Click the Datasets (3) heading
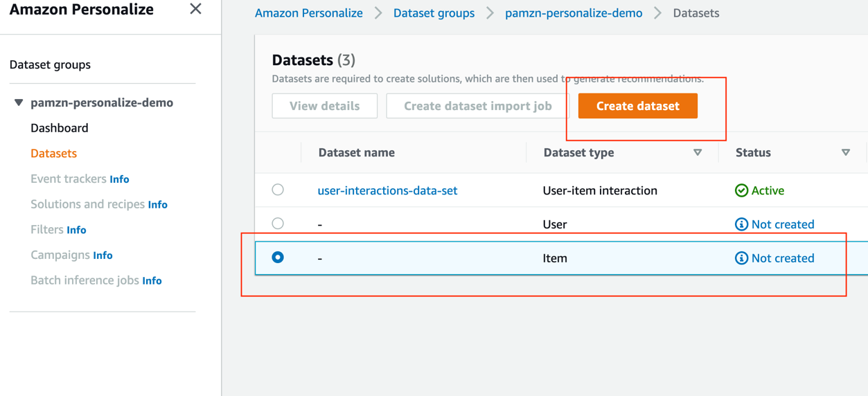 [x=314, y=60]
